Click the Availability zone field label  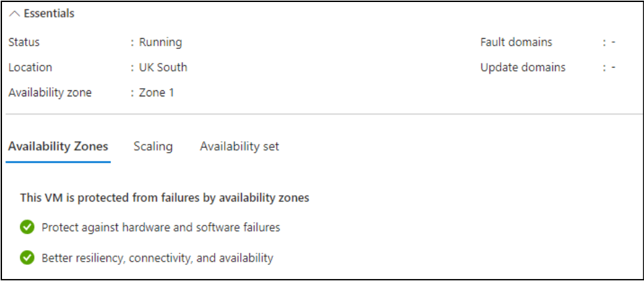(x=50, y=92)
